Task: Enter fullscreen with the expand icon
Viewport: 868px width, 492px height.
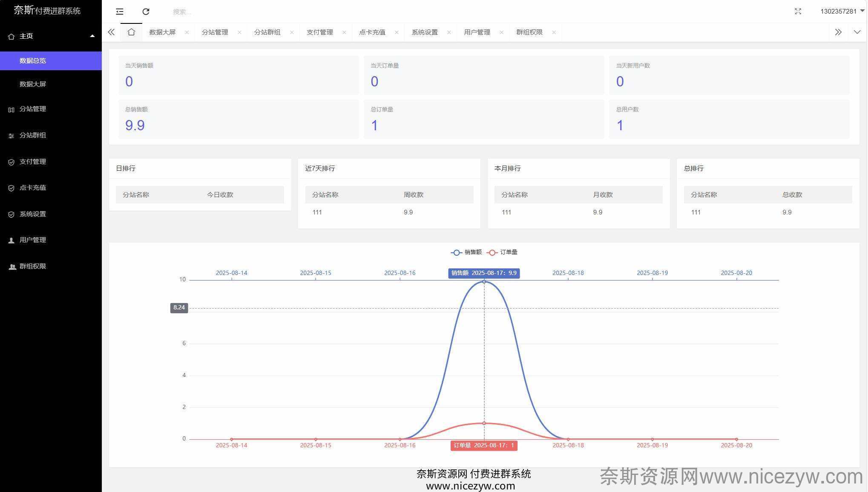Action: tap(798, 11)
